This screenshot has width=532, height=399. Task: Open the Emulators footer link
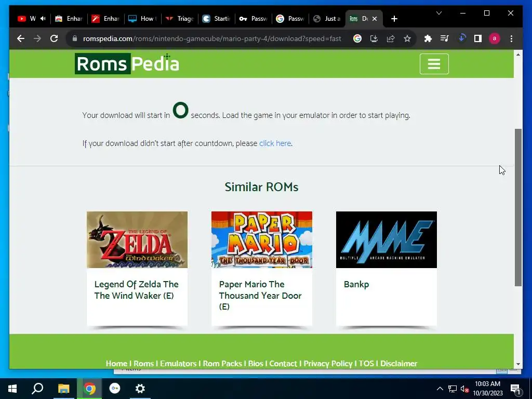[178, 364]
